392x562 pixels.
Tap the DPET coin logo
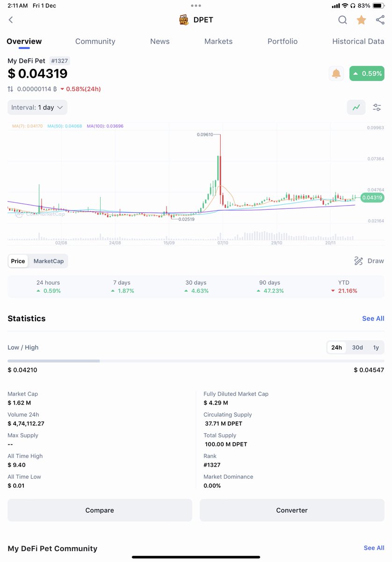click(184, 20)
